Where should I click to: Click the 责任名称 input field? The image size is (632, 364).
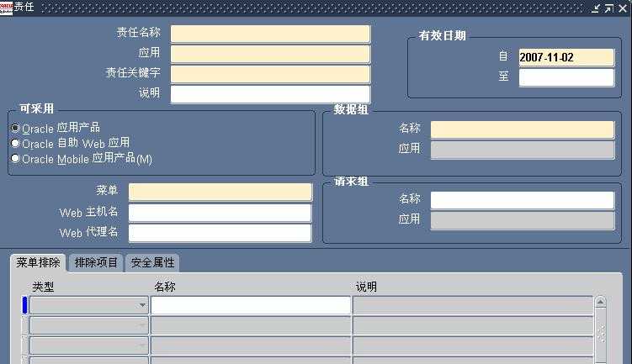tap(270, 34)
